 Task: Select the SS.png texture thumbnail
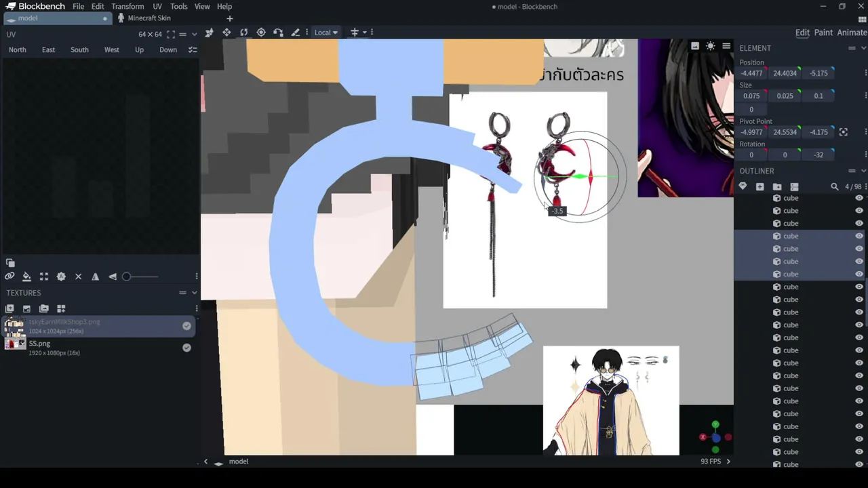coord(15,344)
